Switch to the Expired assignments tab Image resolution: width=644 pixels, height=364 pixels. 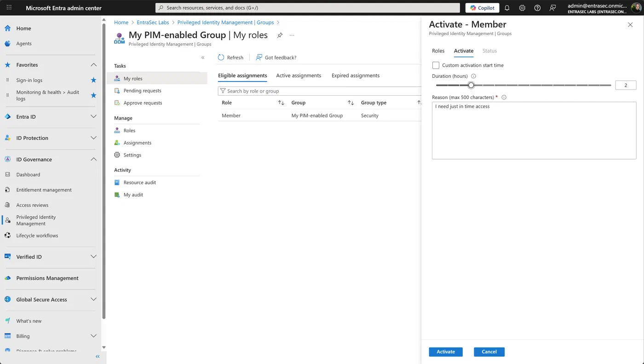(356, 75)
